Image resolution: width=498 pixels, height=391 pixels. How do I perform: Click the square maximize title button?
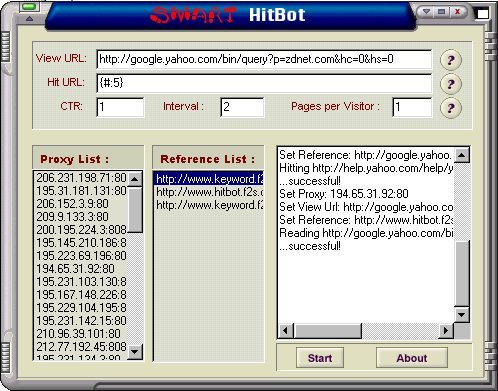[441, 12]
